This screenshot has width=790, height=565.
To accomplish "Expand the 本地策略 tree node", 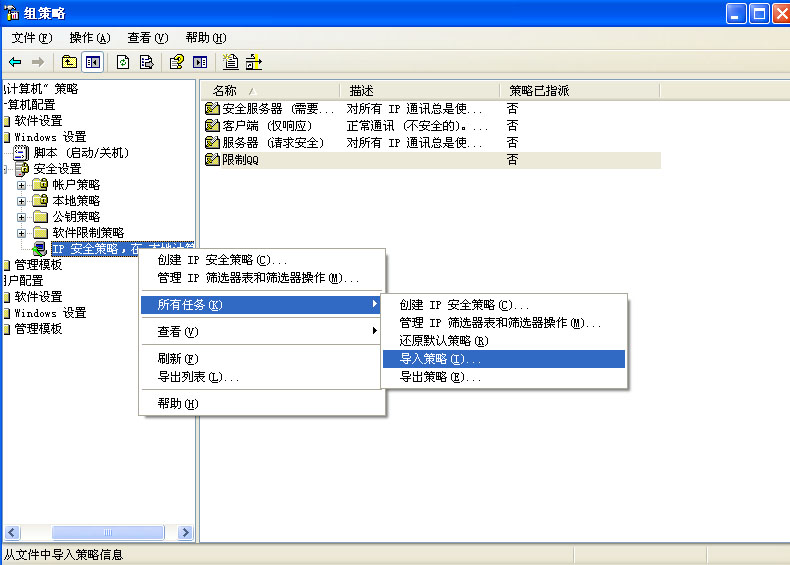I will [21, 201].
